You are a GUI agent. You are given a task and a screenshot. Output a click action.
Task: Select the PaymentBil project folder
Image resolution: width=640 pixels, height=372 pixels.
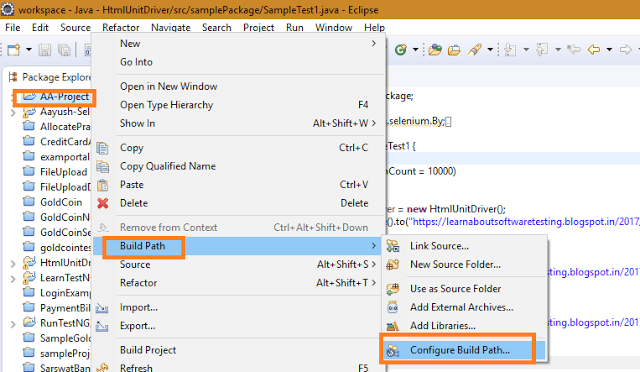point(64,308)
